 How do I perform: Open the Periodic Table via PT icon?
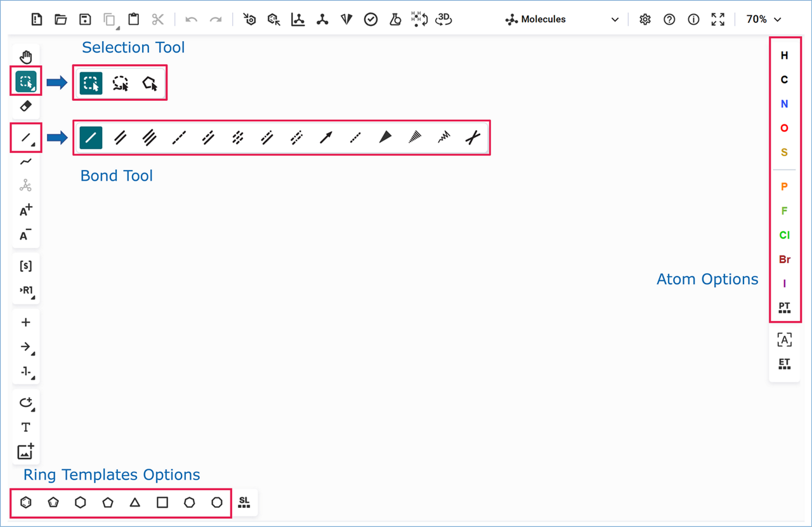[x=785, y=308]
